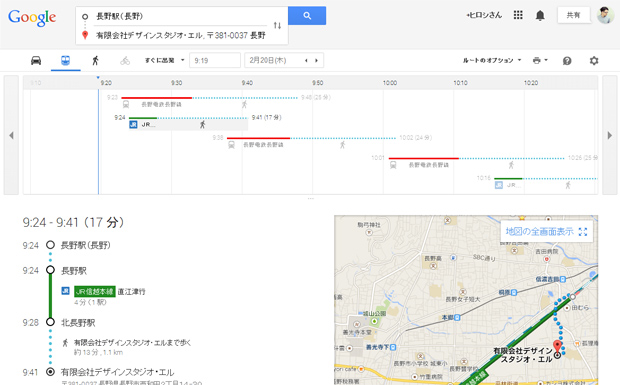Click 桐原 station on map
The width and height of the screenshot is (620, 385).
coord(508,293)
